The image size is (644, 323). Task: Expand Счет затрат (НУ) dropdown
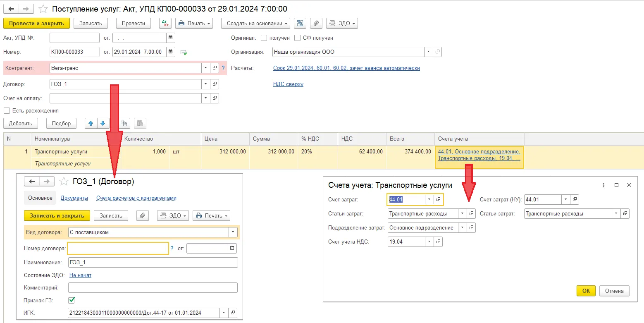566,199
